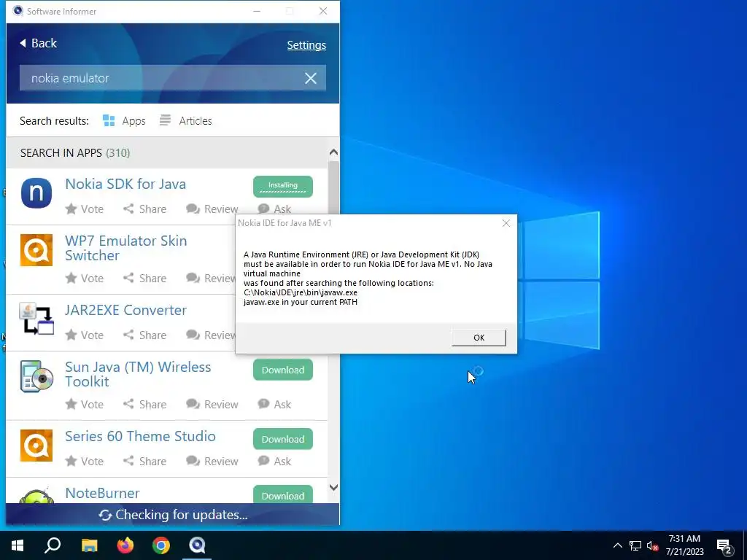The width and height of the screenshot is (747, 560).
Task: Open the WP7 Emulator Skin Switcher icon
Action: coord(36,250)
